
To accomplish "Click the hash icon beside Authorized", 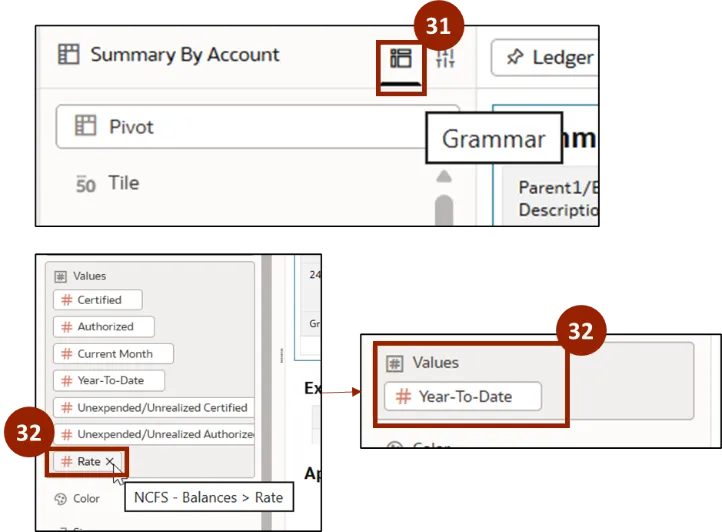I will [x=67, y=327].
